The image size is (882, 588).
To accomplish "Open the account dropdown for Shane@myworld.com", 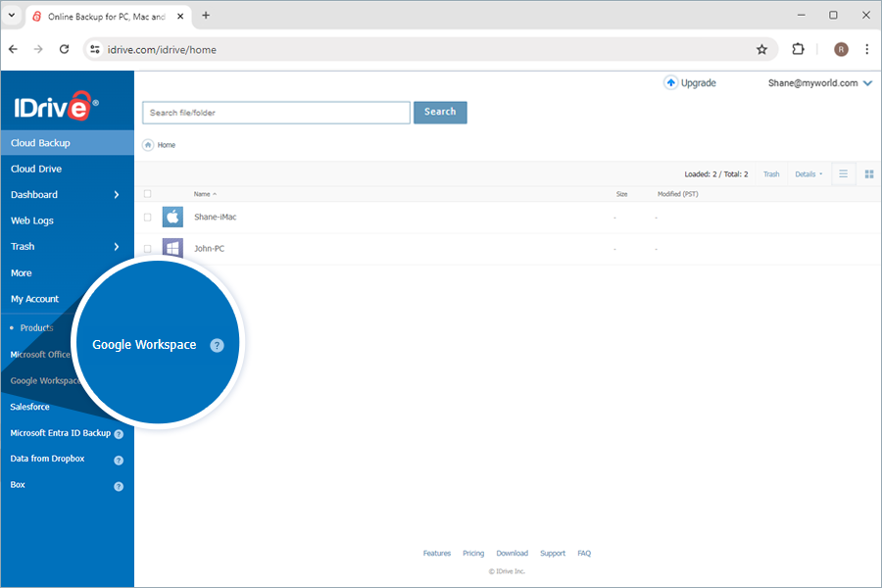I will pyautogui.click(x=867, y=83).
